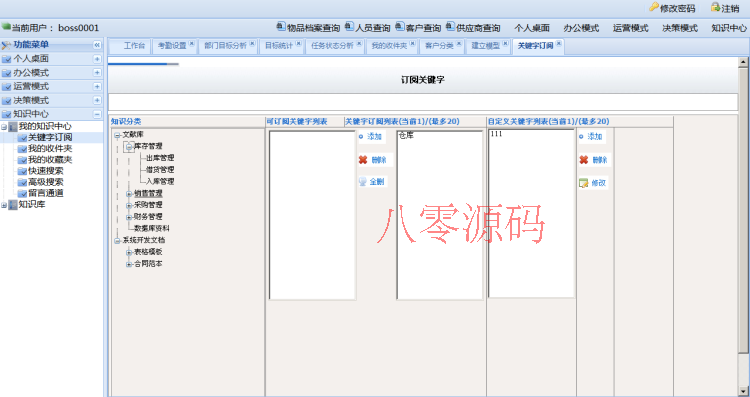750x397 pixels.
Task: Click the 全删 clear-all icon
Action: [363, 182]
